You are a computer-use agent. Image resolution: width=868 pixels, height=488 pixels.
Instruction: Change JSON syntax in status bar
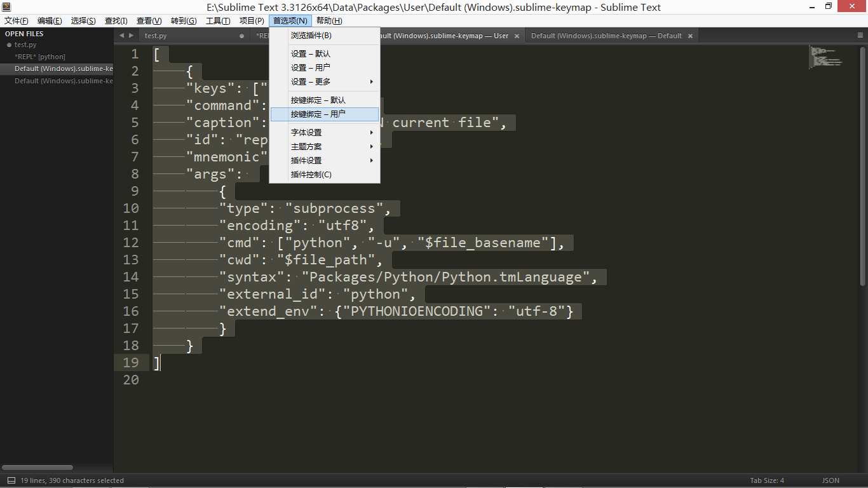tap(831, 480)
